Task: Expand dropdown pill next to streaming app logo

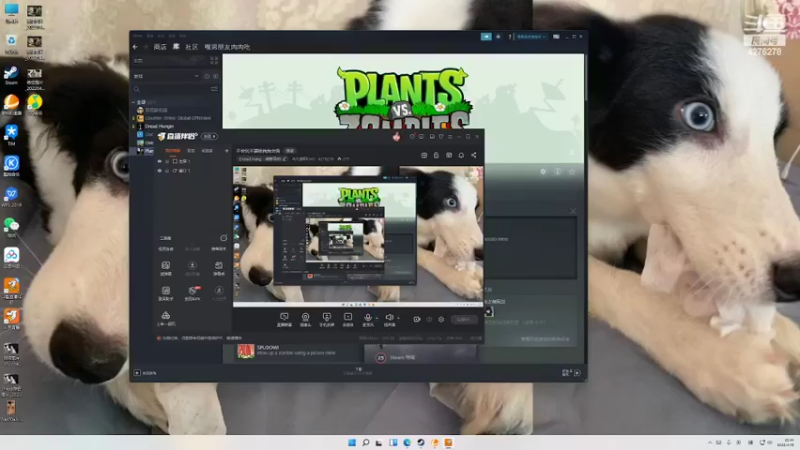Action: pos(210,136)
